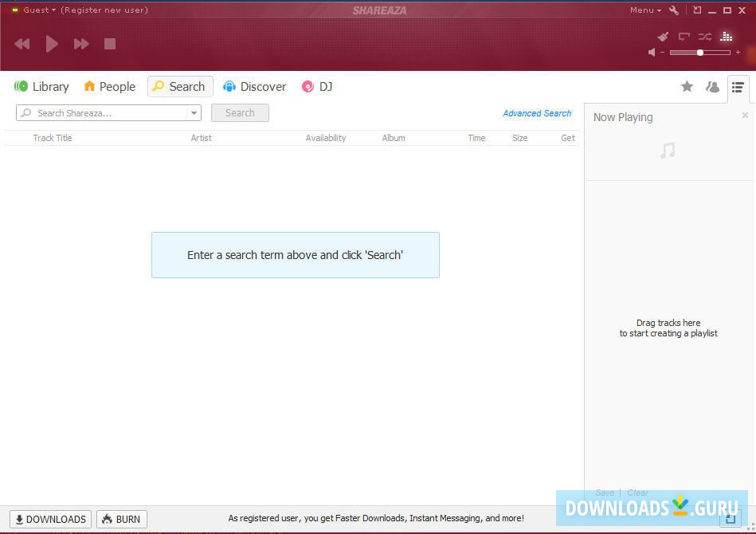Open the Discover tab

(x=254, y=87)
